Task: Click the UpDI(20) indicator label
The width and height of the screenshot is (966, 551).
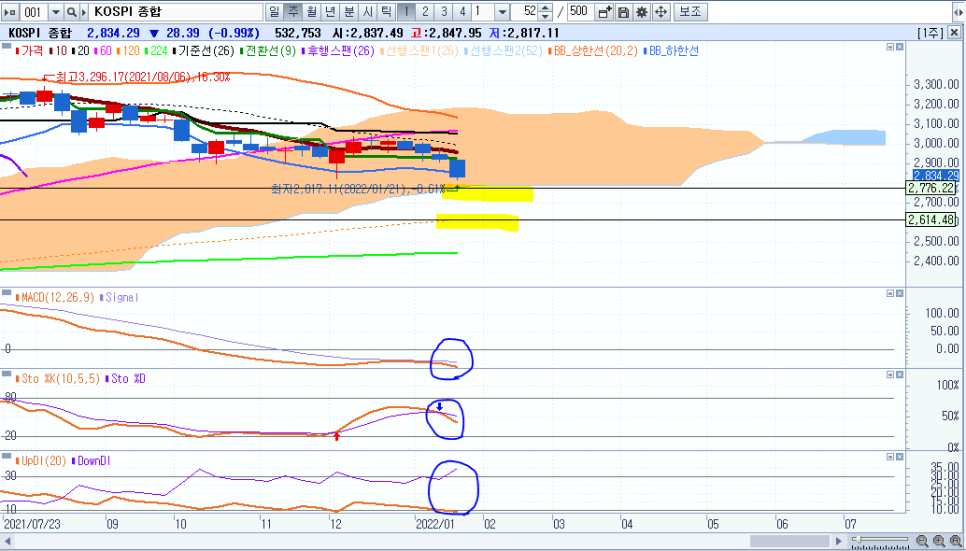Action: (41, 460)
